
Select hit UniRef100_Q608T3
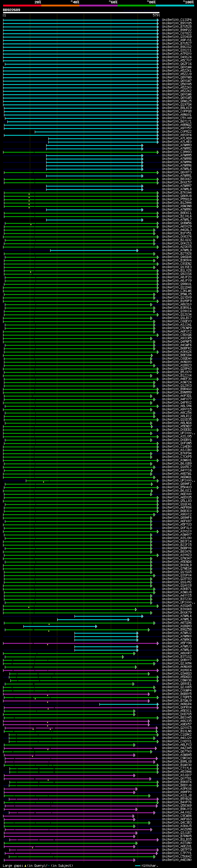177,172
